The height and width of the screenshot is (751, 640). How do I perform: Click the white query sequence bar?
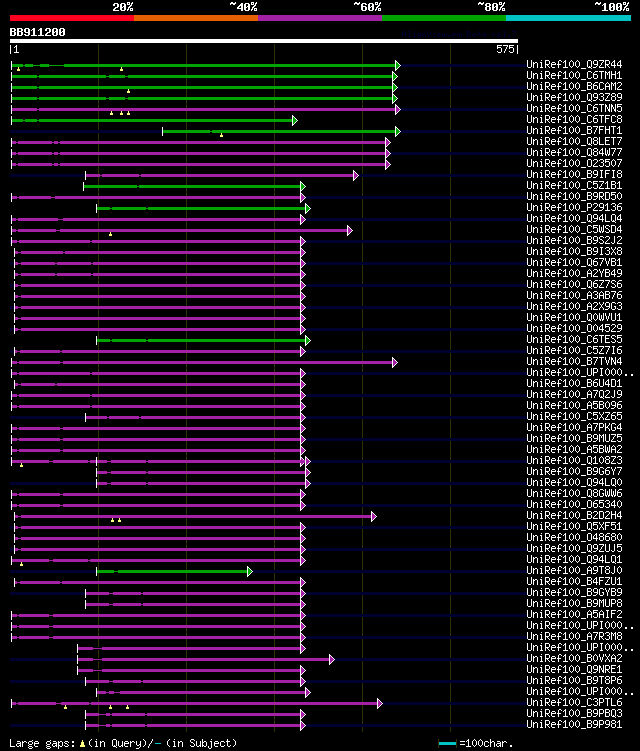(x=264, y=41)
